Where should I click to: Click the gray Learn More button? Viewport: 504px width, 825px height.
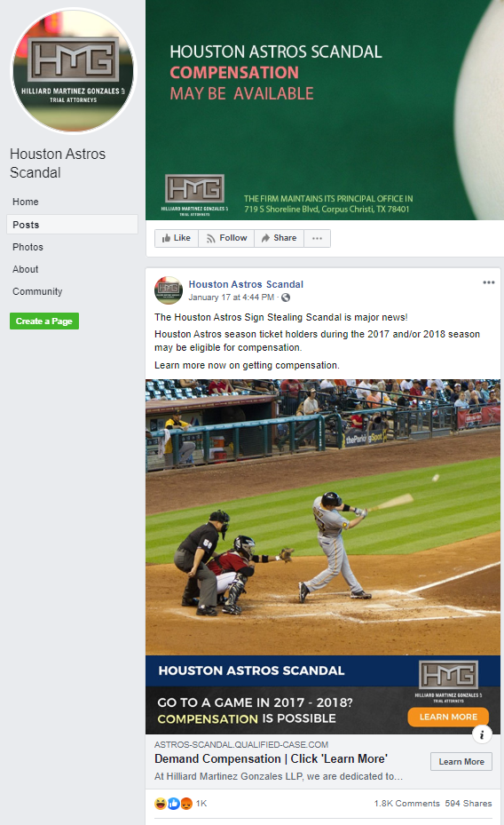click(461, 761)
